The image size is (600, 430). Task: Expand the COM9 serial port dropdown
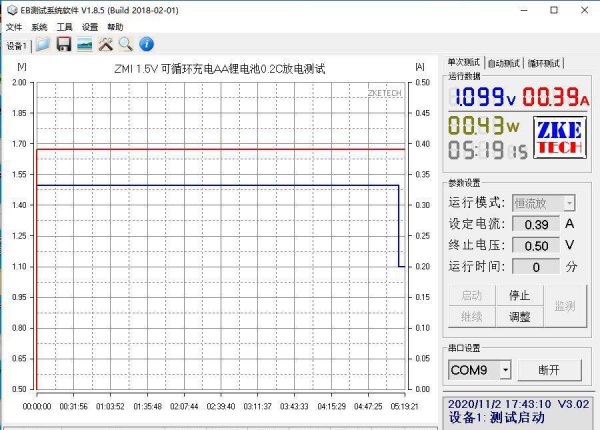(505, 370)
